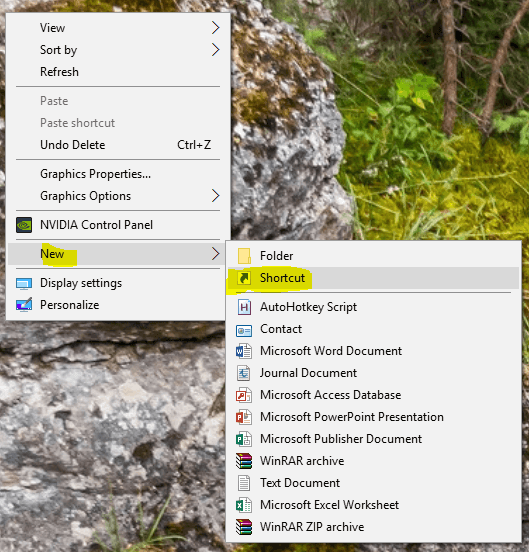Expand the Sort by submenu arrow

pyautogui.click(x=215, y=50)
